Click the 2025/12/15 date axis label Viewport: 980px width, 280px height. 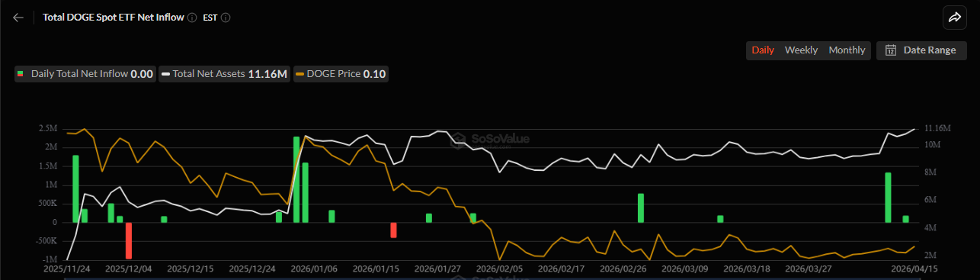tap(191, 269)
